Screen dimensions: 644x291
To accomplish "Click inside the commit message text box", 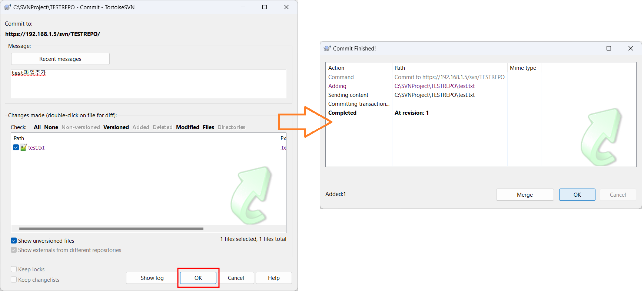I will 149,84.
